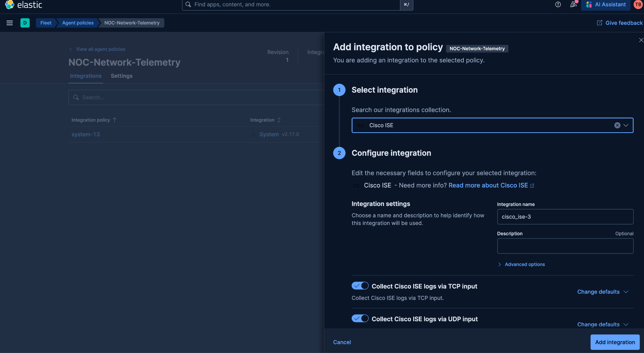Click the Integration policy column header
The width and height of the screenshot is (644, 353).
pyautogui.click(x=91, y=120)
